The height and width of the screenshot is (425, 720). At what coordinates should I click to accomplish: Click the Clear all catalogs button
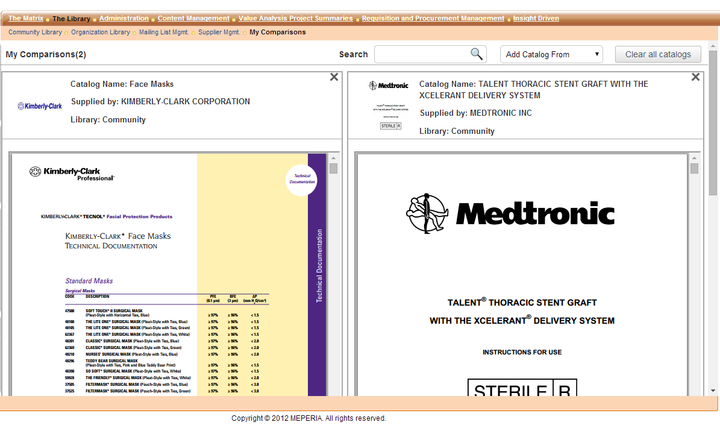point(658,54)
